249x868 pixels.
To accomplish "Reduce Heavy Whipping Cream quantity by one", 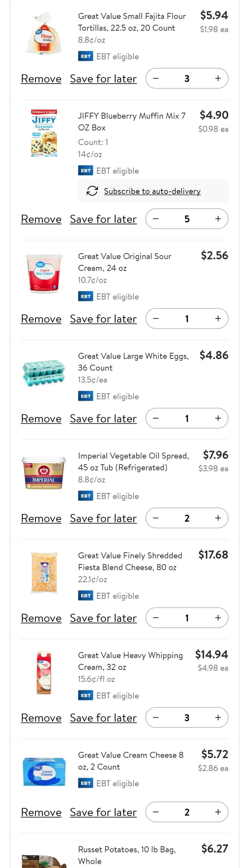I will tap(155, 717).
